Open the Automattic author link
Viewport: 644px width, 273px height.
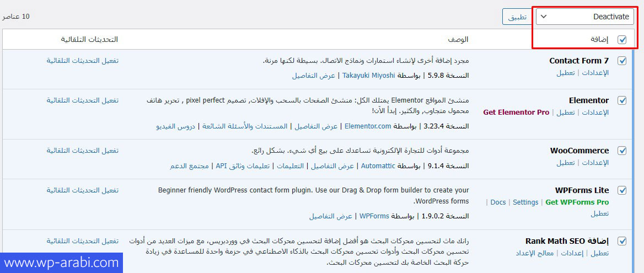click(378, 166)
